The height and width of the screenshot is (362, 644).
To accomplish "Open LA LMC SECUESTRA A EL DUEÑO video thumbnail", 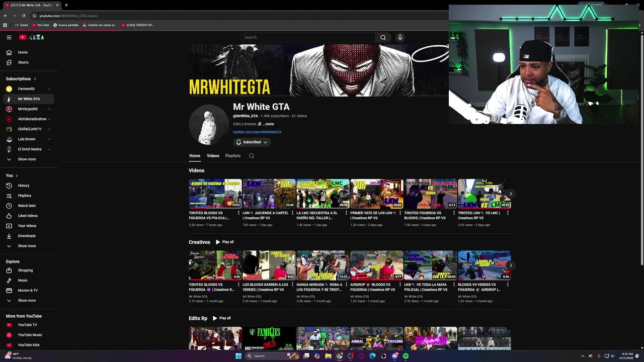I will tap(323, 194).
